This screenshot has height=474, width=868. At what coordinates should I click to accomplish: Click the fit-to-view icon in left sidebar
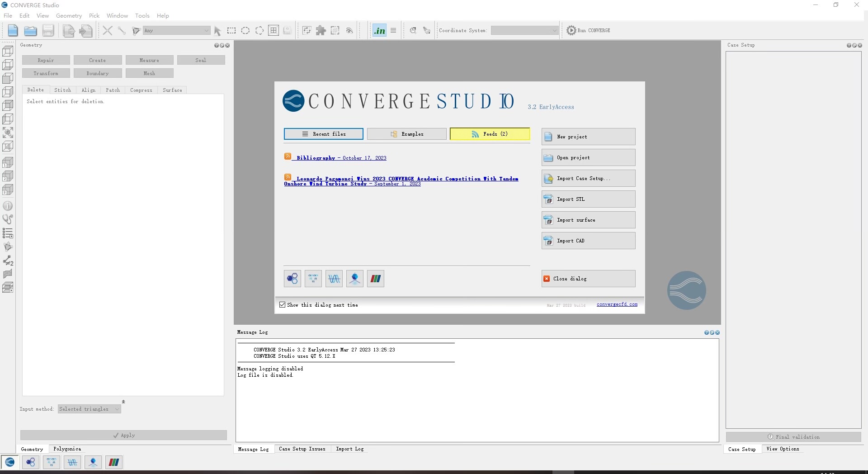pos(8,132)
